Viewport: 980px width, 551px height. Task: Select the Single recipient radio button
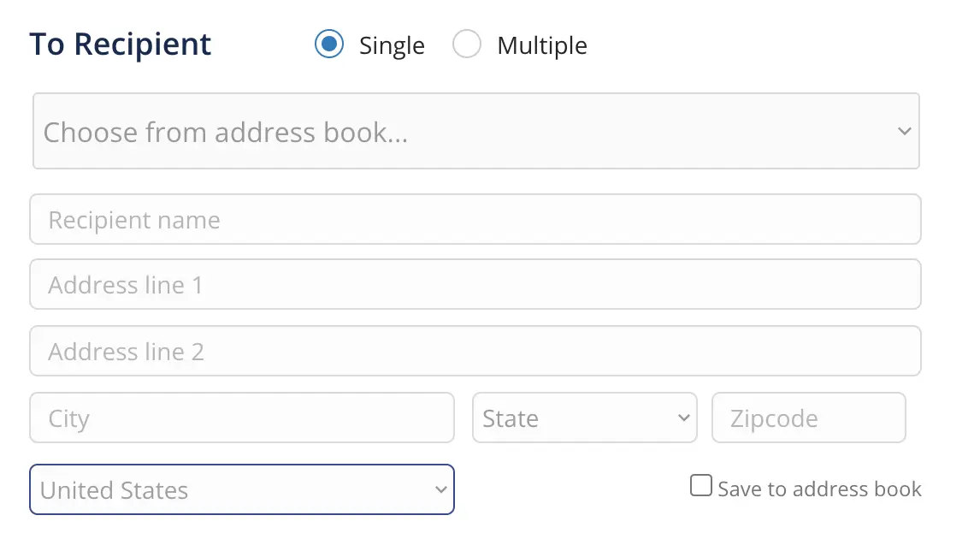[329, 44]
